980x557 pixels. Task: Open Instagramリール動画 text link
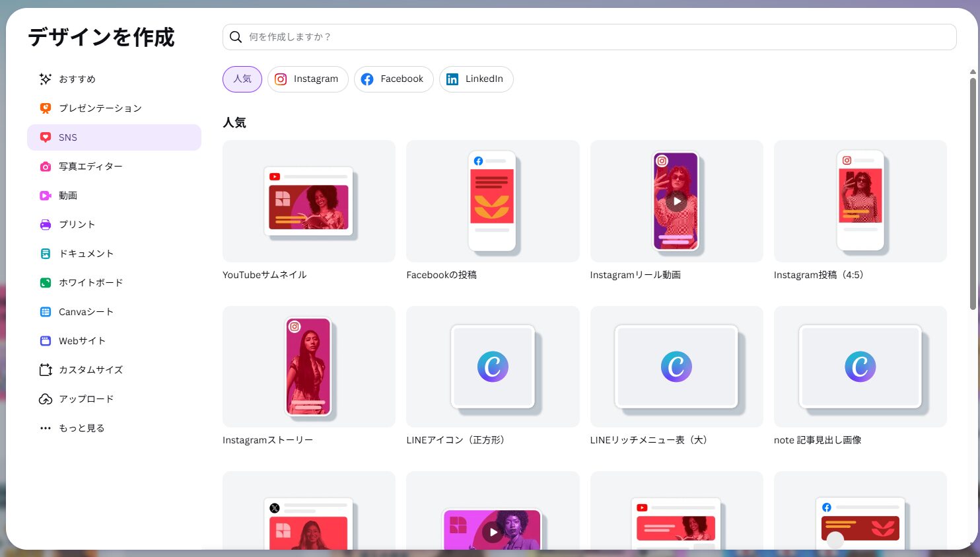click(x=635, y=275)
